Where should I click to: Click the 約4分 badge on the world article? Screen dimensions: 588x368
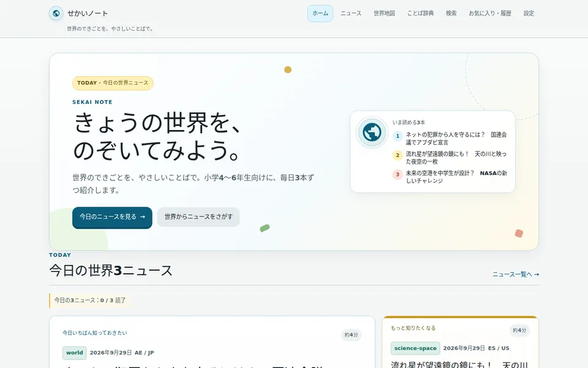tap(351, 335)
